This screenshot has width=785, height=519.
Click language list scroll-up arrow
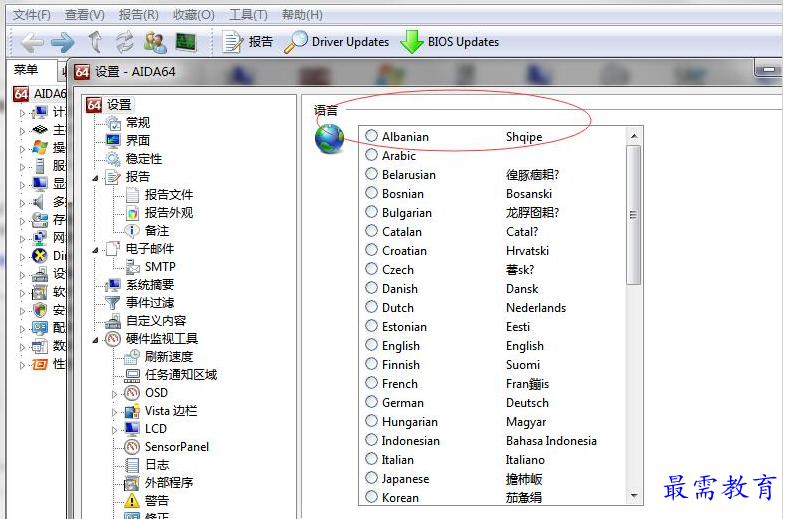(x=634, y=136)
